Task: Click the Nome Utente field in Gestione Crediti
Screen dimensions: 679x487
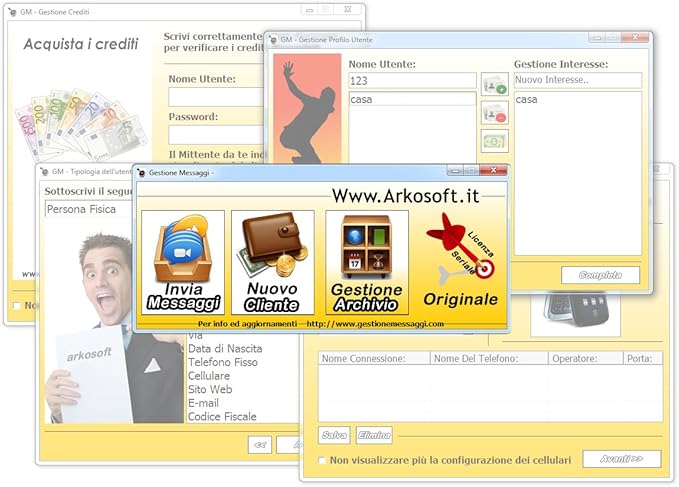Action: (x=216, y=97)
